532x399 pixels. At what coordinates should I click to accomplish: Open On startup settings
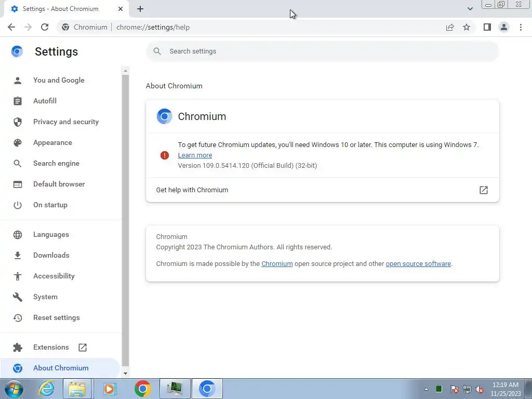[x=50, y=205]
